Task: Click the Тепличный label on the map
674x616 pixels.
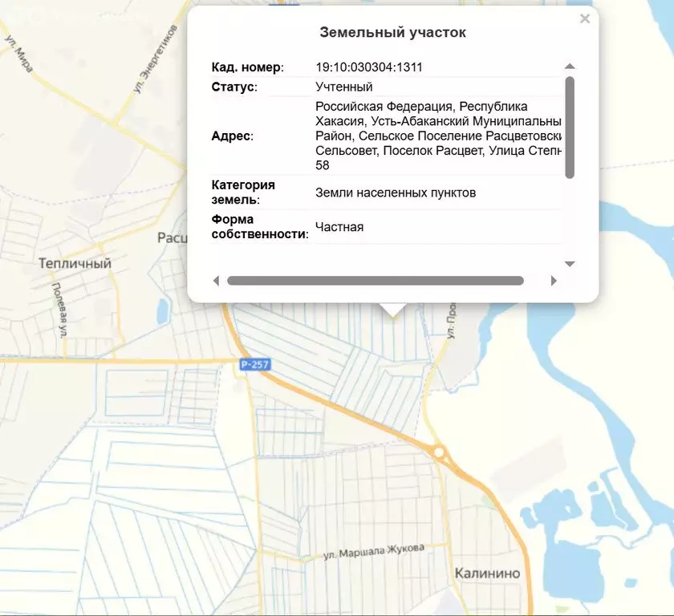Action: coord(75,263)
